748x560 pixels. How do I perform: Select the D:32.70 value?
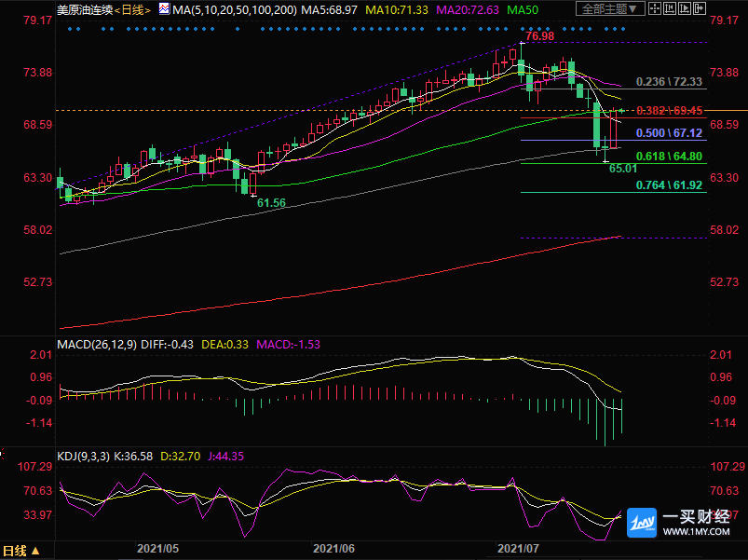click(181, 457)
